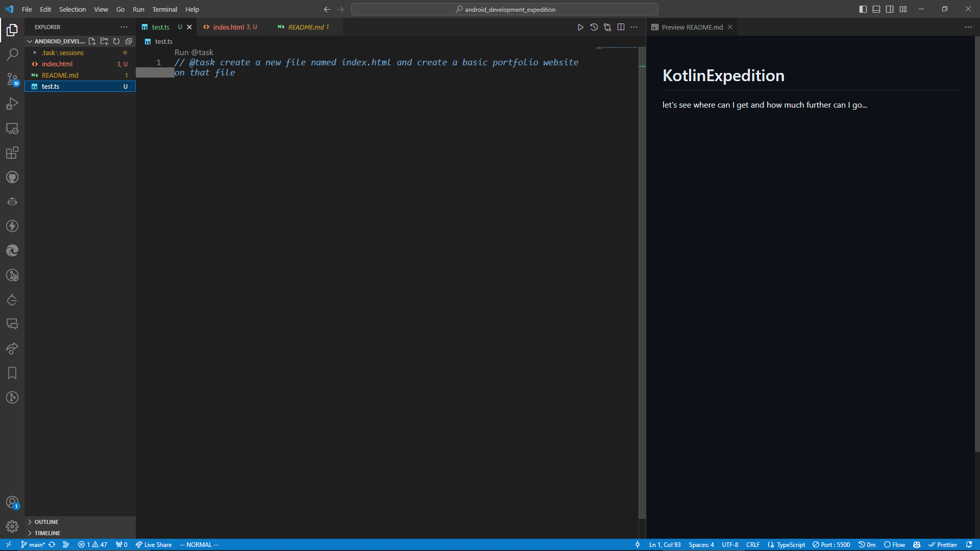
Task: Expand the OUTLINE section
Action: [x=46, y=521]
